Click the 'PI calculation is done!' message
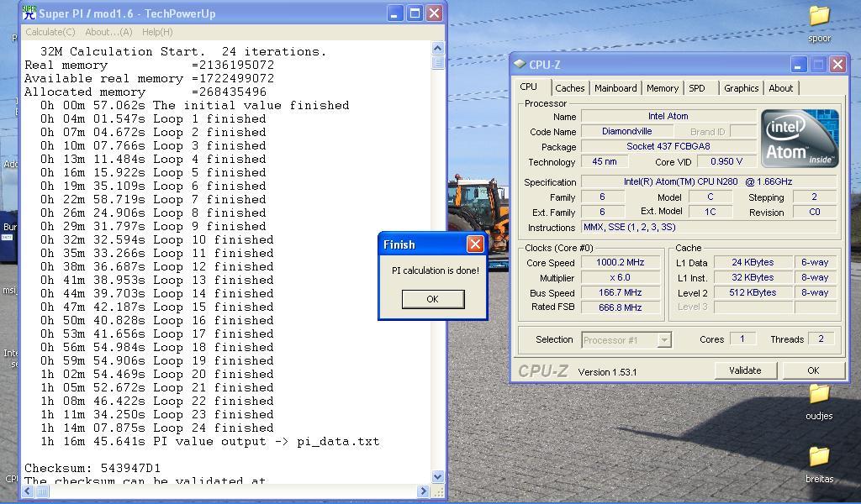 point(436,270)
